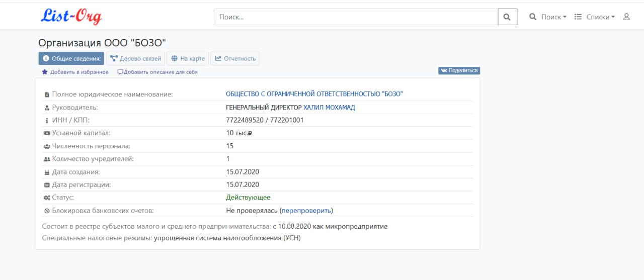Viewport: 644px width, 280px height.
Task: Click heading Организация ООО "БОЗО"
Action: (x=102, y=43)
